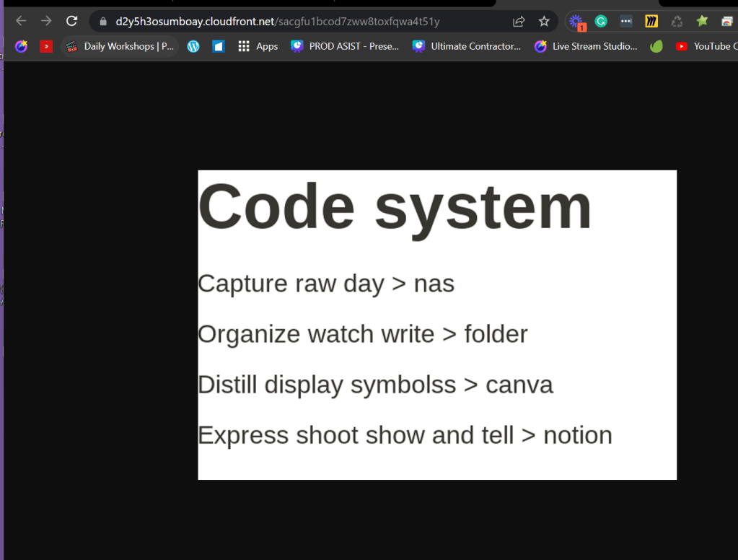Open the Live Stream Studio... bookmark
This screenshot has height=560, width=738.
586,46
